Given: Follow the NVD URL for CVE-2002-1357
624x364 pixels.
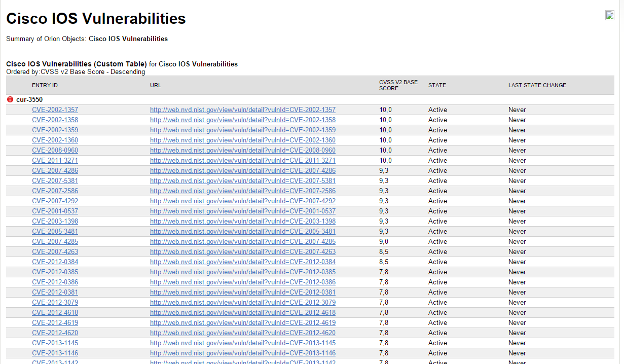Looking at the screenshot, I should click(243, 110).
